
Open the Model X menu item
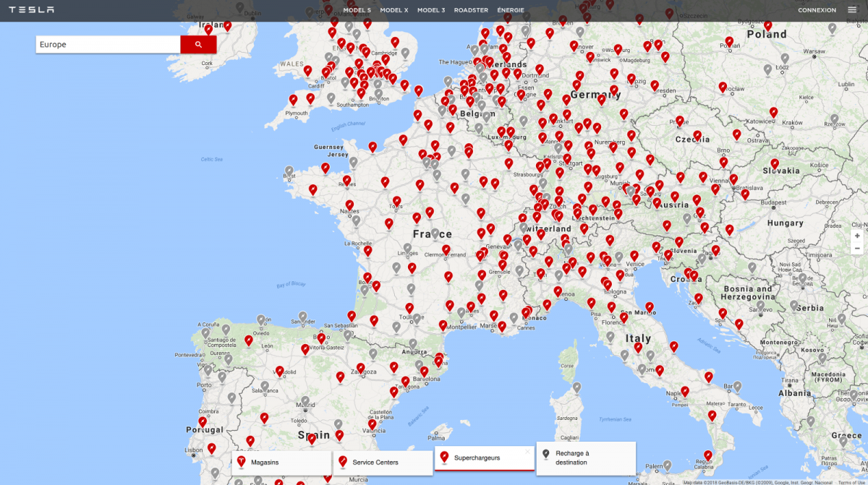click(x=394, y=10)
